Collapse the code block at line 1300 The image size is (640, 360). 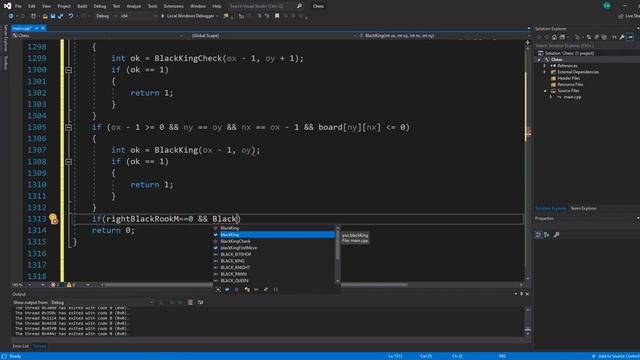[69, 70]
